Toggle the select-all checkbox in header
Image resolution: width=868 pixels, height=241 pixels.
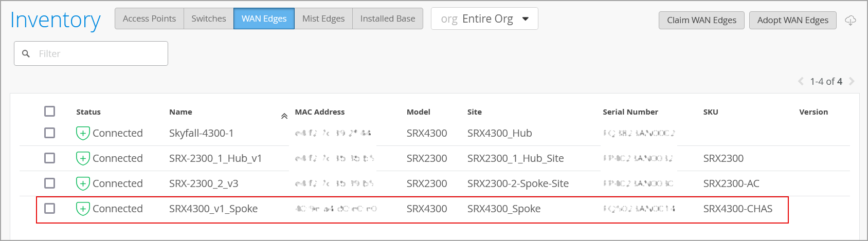tap(49, 112)
